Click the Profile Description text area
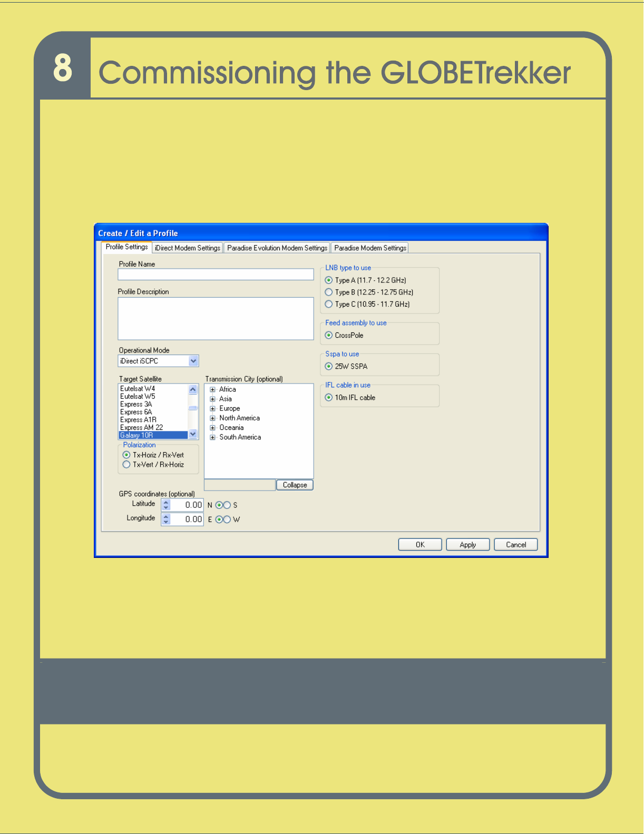Image resolution: width=644 pixels, height=834 pixels. pos(216,319)
